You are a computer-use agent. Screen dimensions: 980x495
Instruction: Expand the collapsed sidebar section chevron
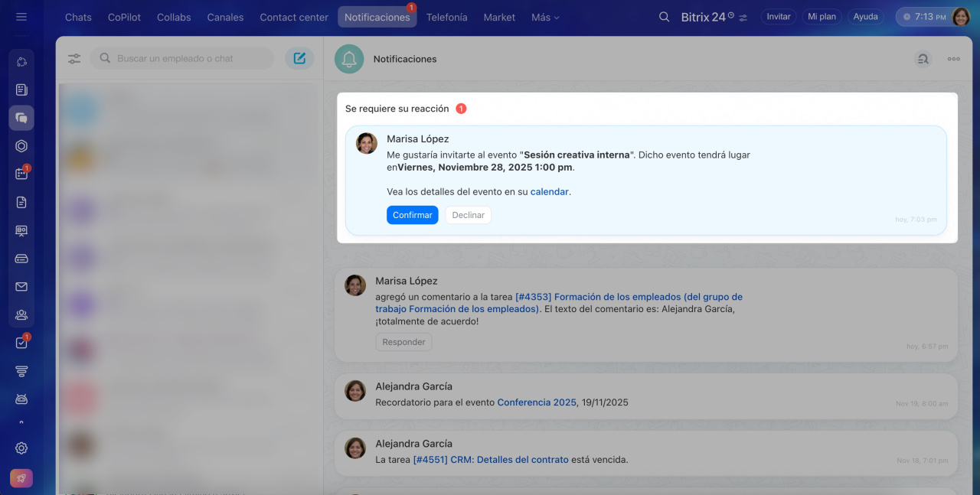click(x=21, y=422)
